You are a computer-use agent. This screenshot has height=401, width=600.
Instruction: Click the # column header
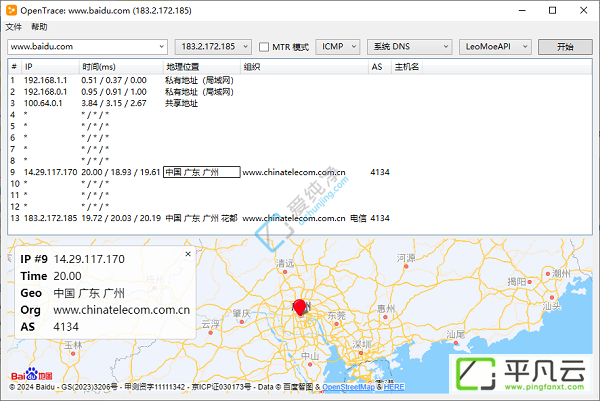tap(15, 67)
